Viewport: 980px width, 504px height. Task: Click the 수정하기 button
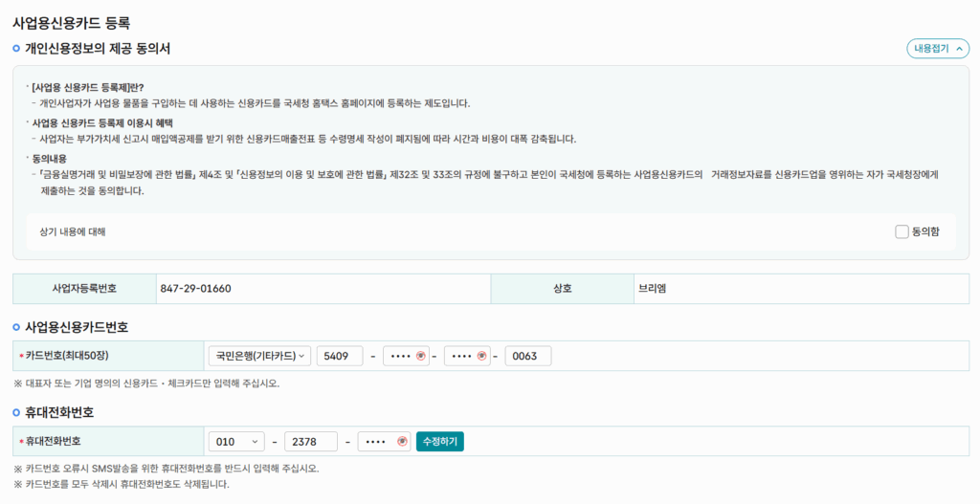click(440, 442)
